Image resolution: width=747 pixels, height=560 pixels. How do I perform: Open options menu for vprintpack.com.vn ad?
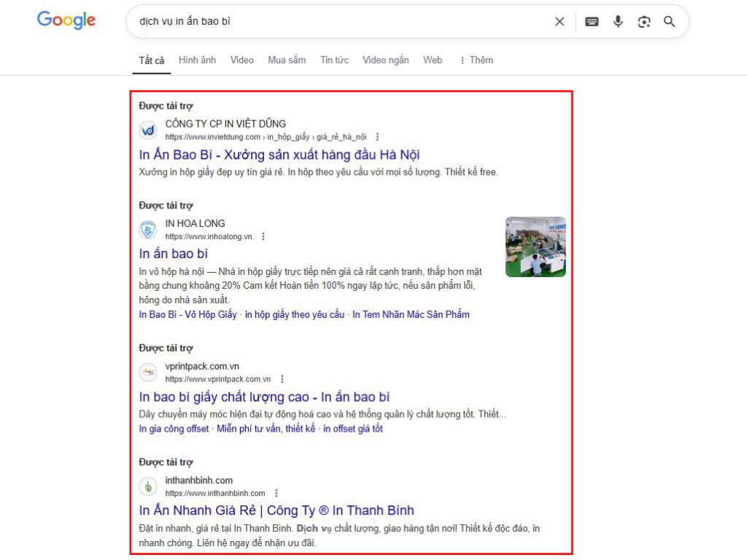pos(282,379)
